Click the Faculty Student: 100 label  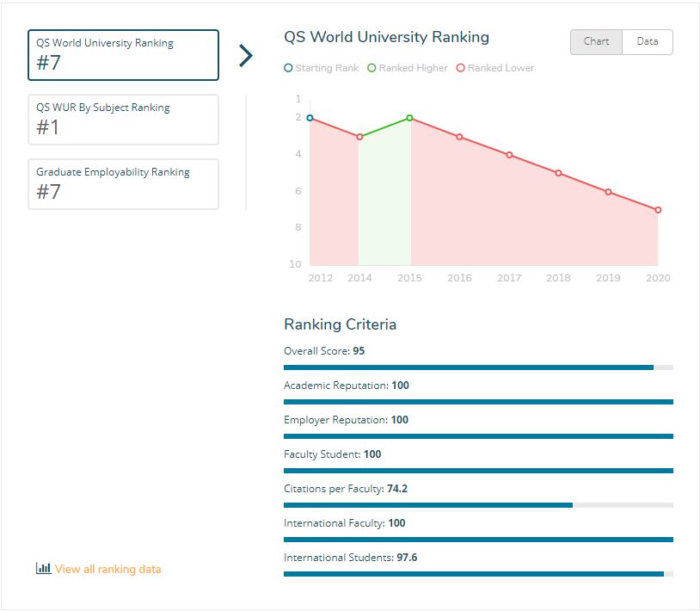333,454
